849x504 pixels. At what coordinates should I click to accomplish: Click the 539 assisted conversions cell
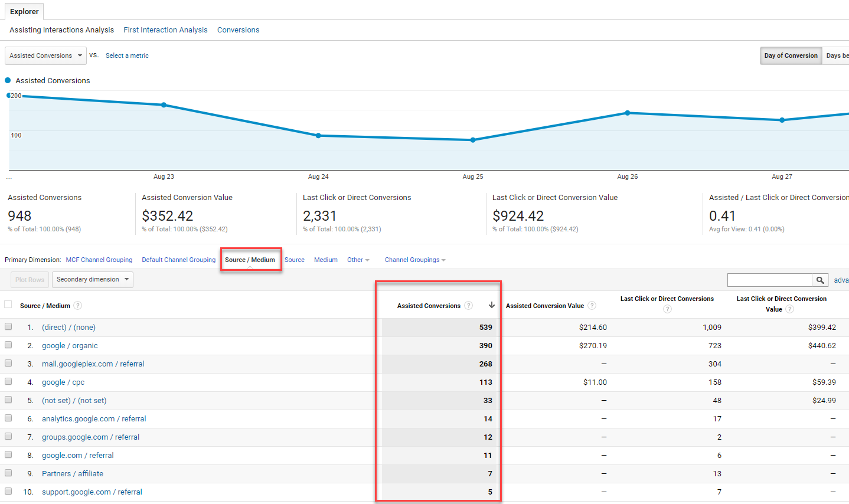click(486, 327)
